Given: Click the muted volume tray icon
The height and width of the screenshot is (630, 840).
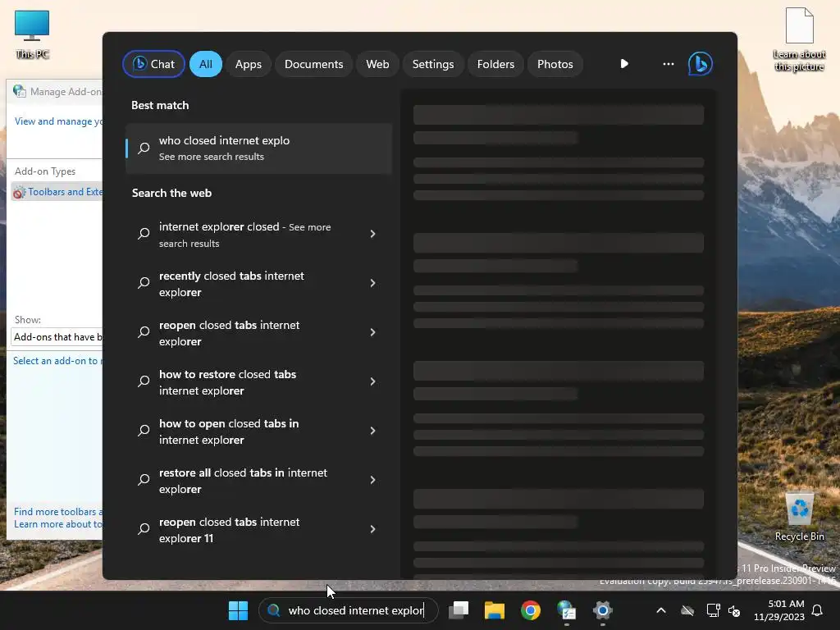Looking at the screenshot, I should 734,610.
